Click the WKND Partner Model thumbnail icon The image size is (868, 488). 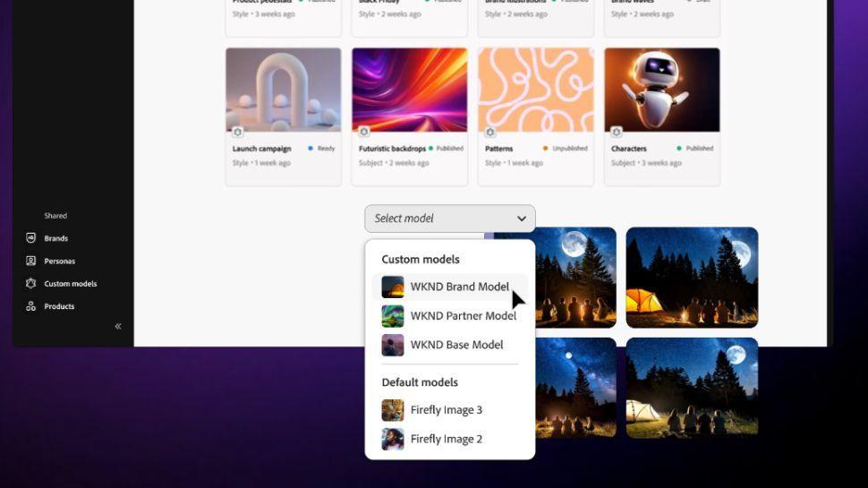tap(393, 316)
